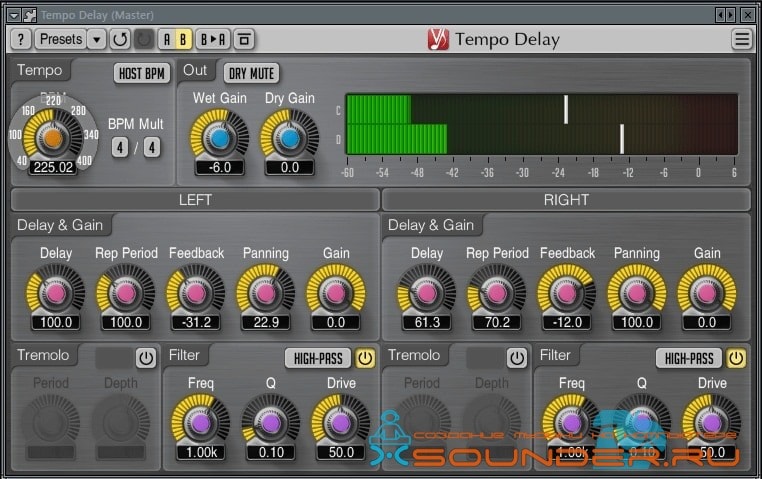The width and height of the screenshot is (762, 479).
Task: Click the left Rep Period knob
Action: [126, 293]
